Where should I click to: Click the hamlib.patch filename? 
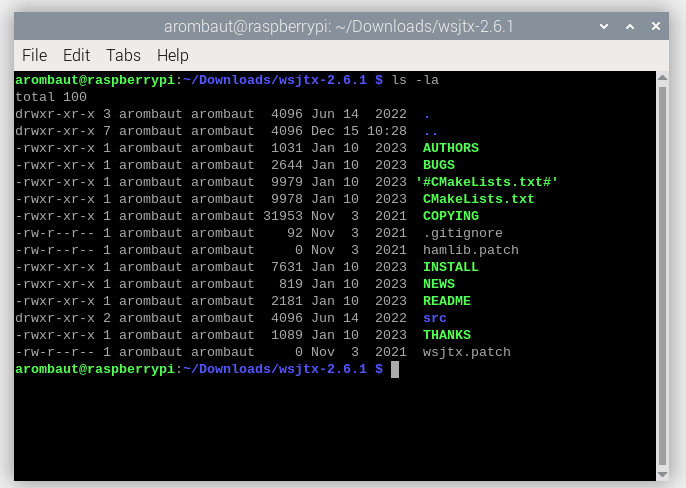(x=470, y=250)
